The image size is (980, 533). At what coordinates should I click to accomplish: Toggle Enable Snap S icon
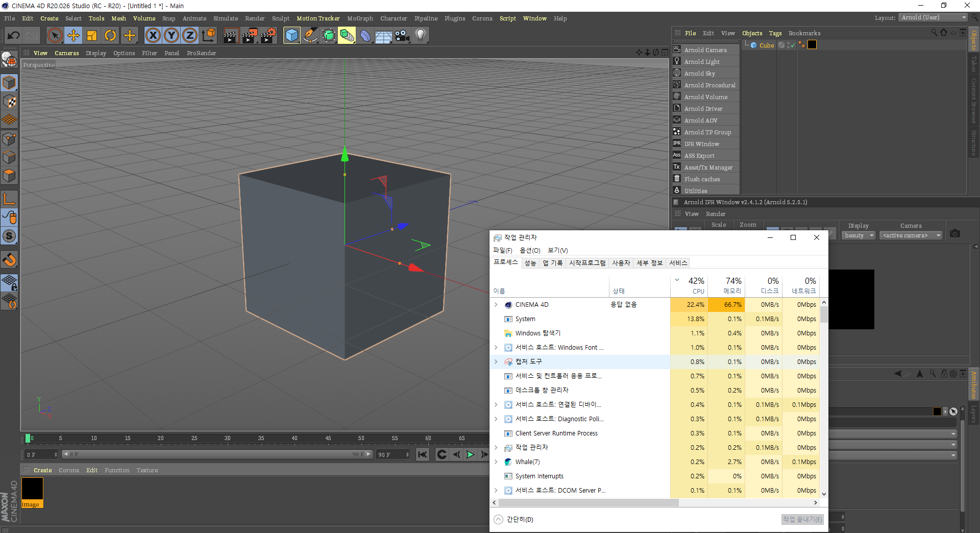(x=9, y=236)
